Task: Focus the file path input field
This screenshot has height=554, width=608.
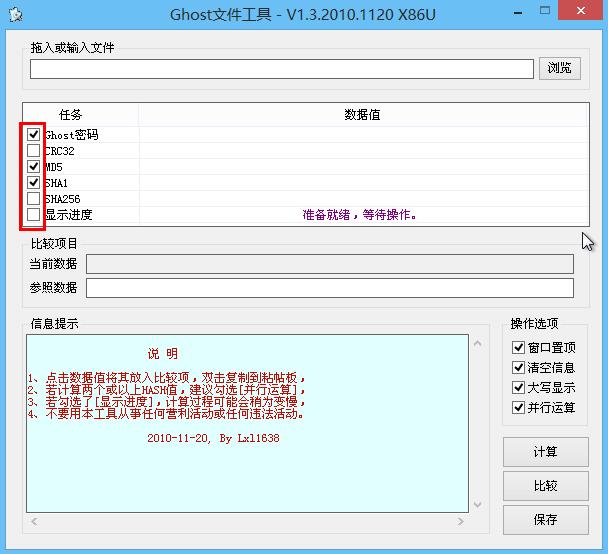Action: click(x=282, y=69)
